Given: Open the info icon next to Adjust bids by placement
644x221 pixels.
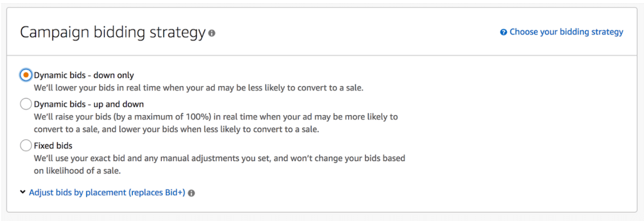Looking at the screenshot, I should click(x=191, y=193).
